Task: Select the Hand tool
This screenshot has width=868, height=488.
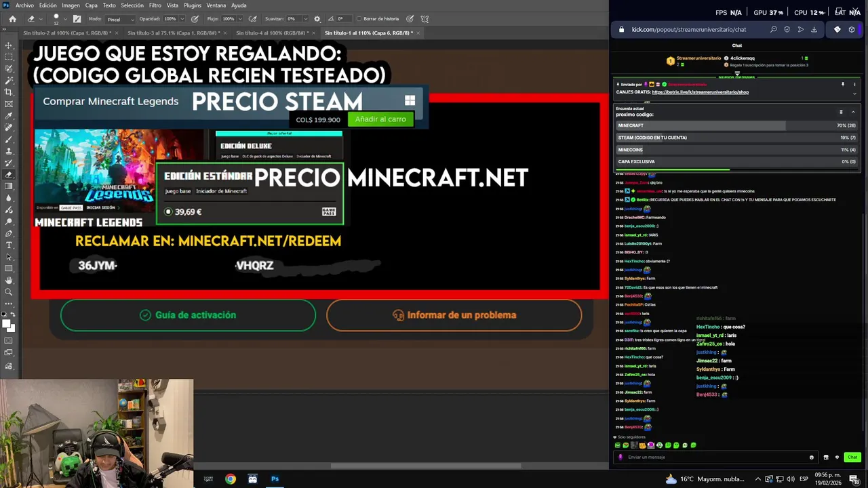Action: coord(9,280)
